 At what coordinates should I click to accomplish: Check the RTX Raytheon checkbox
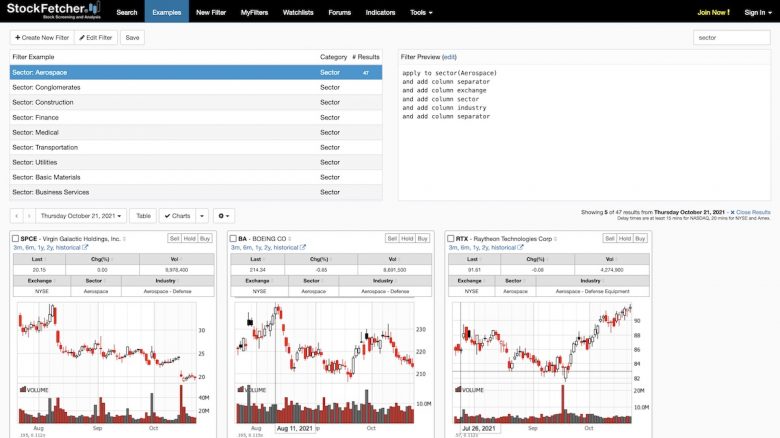point(451,239)
